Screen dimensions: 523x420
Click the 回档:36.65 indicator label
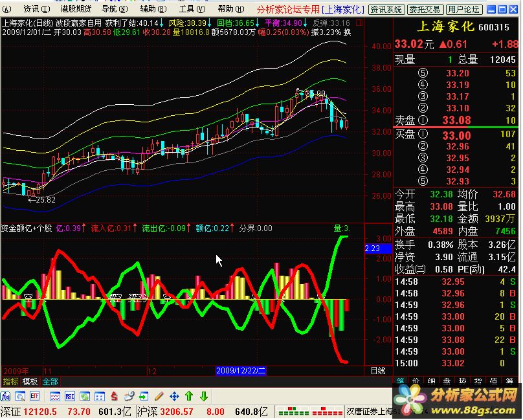click(x=238, y=23)
